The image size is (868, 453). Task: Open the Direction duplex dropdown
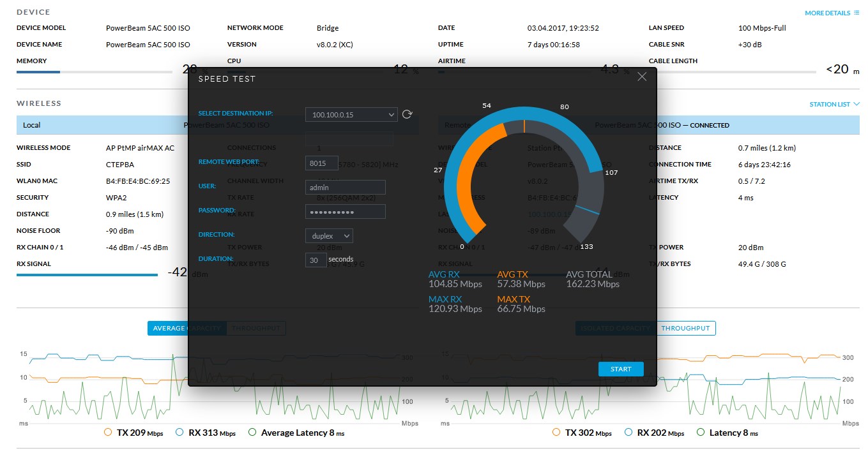click(x=329, y=235)
